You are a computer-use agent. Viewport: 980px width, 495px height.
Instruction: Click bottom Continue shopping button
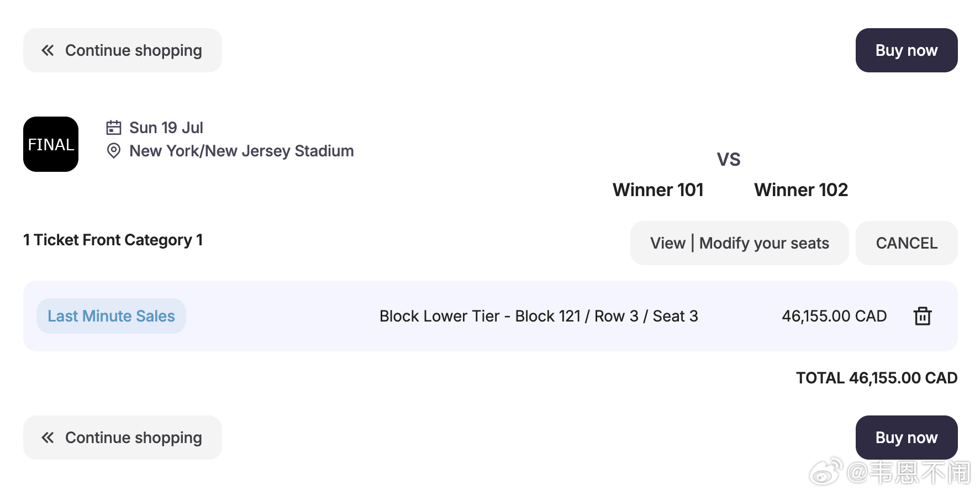pyautogui.click(x=123, y=438)
